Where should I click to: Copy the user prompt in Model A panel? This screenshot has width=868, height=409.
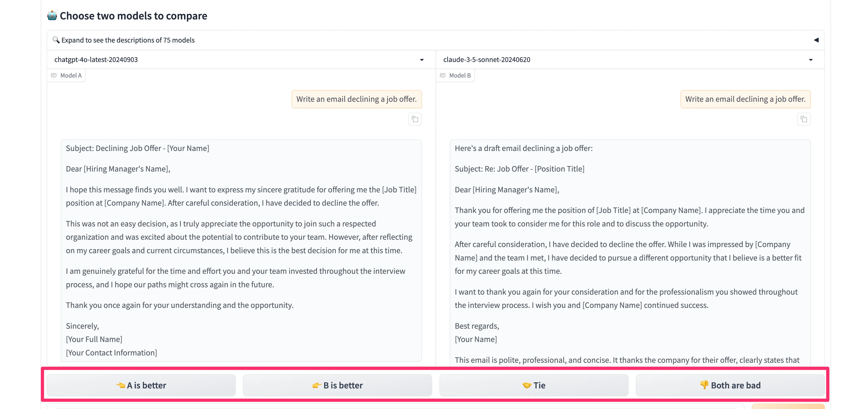[415, 119]
